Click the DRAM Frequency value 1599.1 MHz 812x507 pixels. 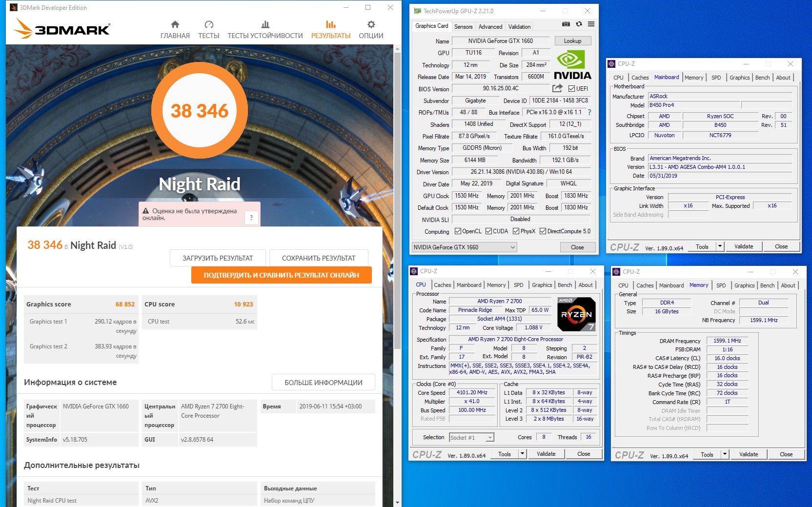(727, 341)
